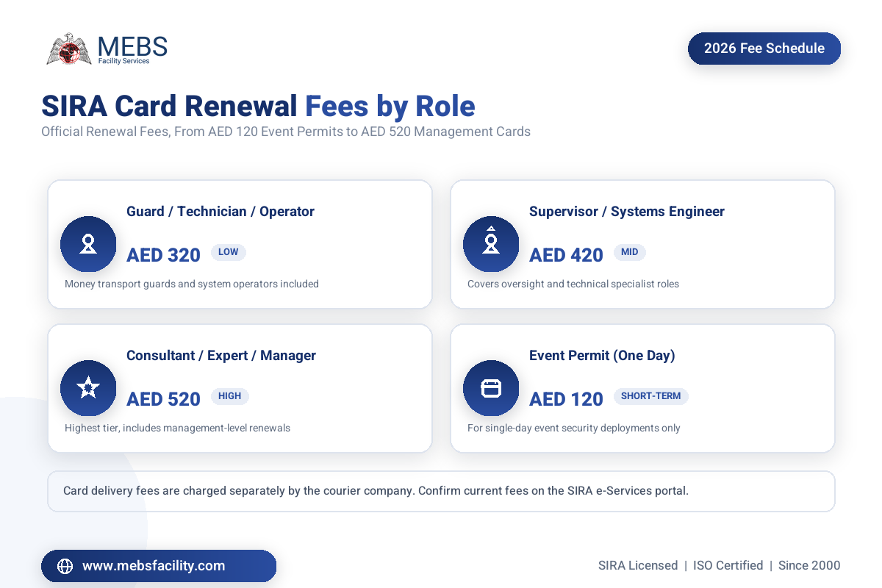Select the MID tier badge

coord(630,252)
